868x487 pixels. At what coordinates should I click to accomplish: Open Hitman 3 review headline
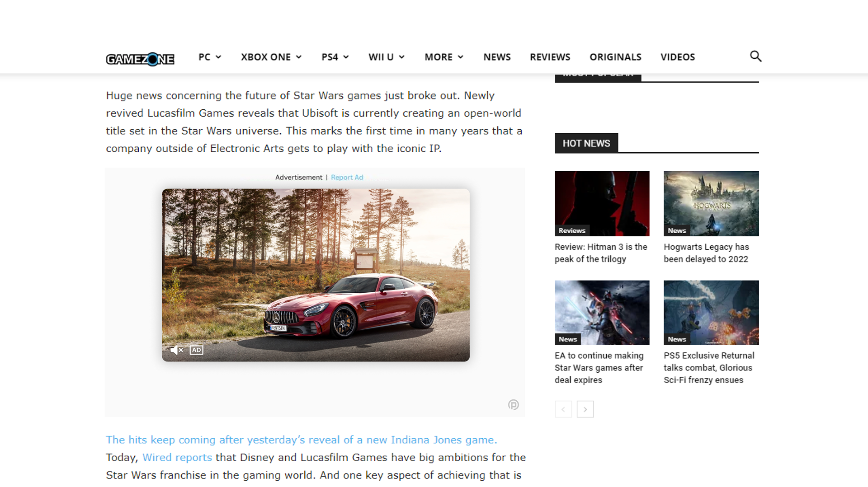[601, 253]
